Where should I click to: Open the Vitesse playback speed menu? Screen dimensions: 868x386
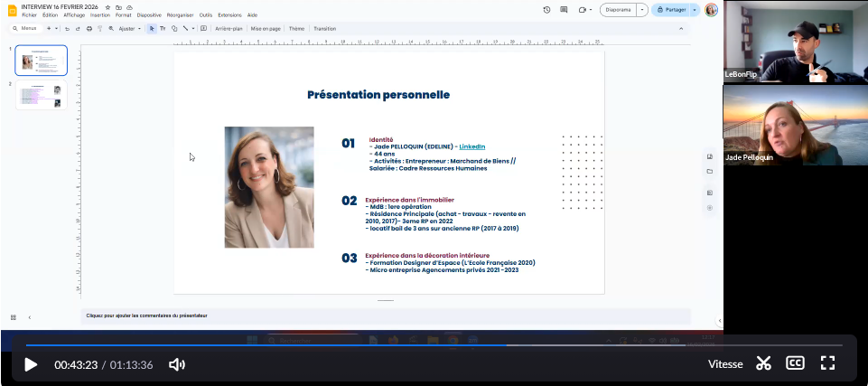coord(725,364)
